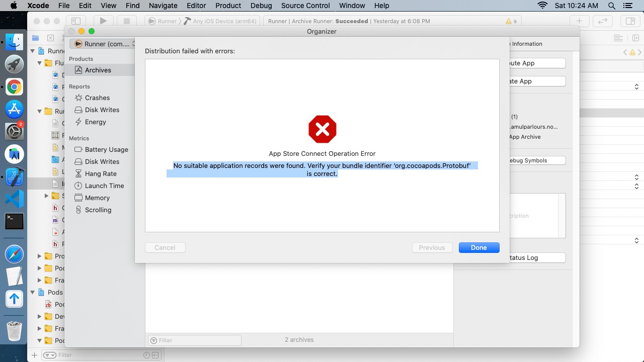Viewport: 644px width, 362px height.
Task: Open Android Studio from the Dock
Action: click(x=14, y=154)
